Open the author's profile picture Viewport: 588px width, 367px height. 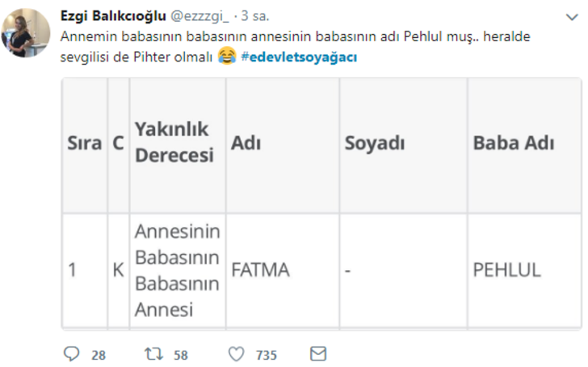tap(30, 34)
